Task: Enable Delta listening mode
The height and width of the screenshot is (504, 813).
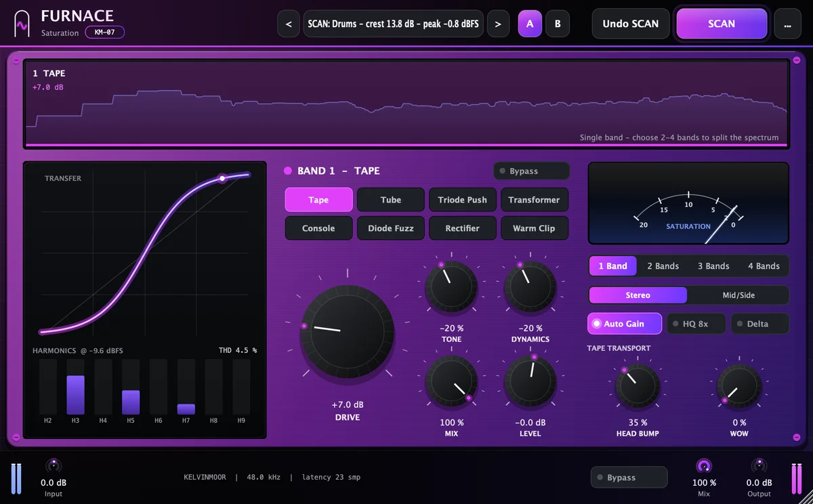Action: point(759,324)
